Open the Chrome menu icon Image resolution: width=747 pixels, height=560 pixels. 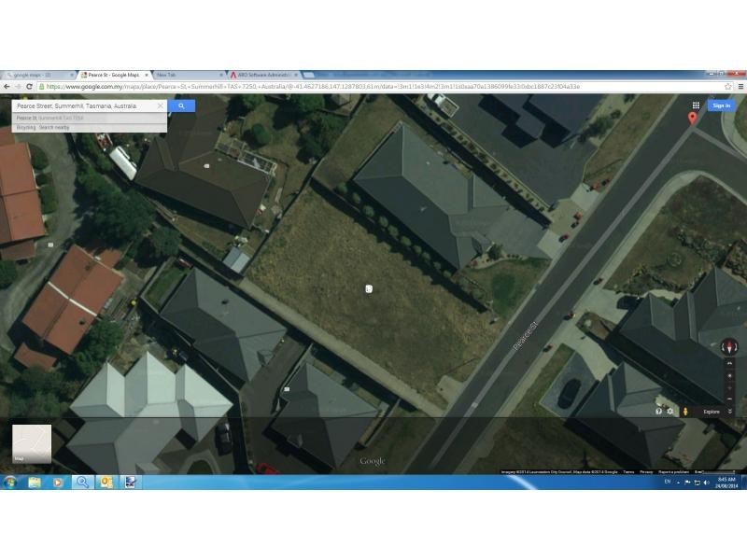click(x=740, y=87)
